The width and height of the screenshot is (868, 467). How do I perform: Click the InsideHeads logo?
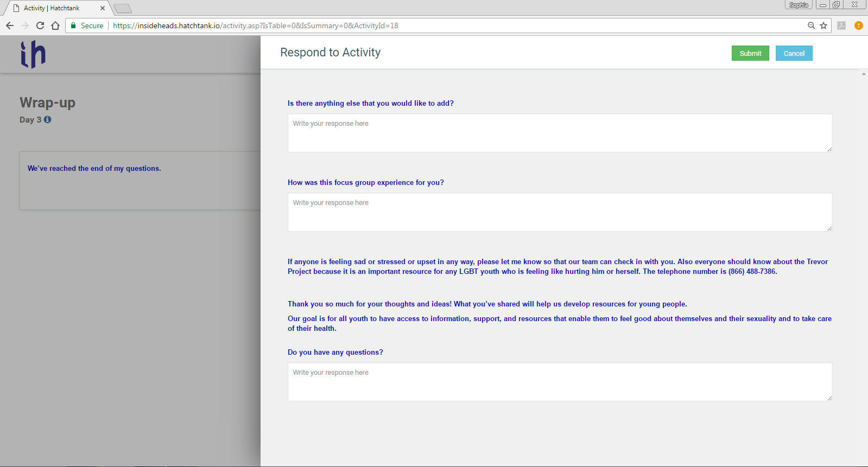coord(33,54)
